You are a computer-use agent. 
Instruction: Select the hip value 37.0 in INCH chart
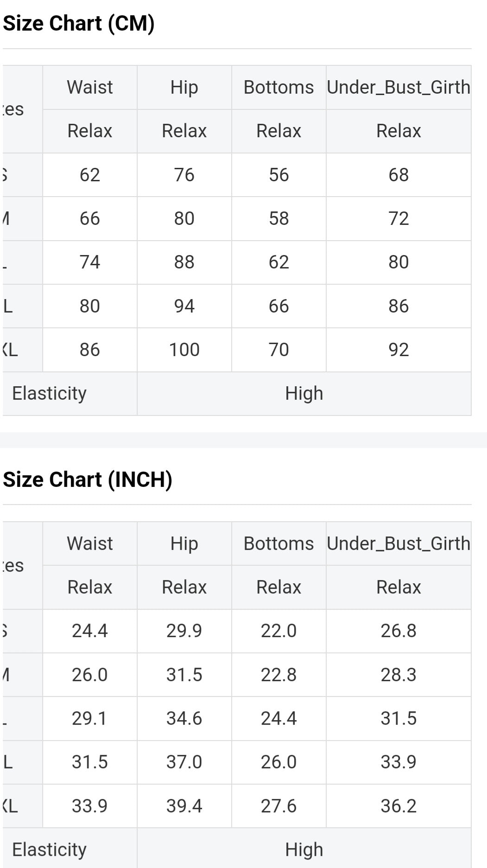pos(184,762)
